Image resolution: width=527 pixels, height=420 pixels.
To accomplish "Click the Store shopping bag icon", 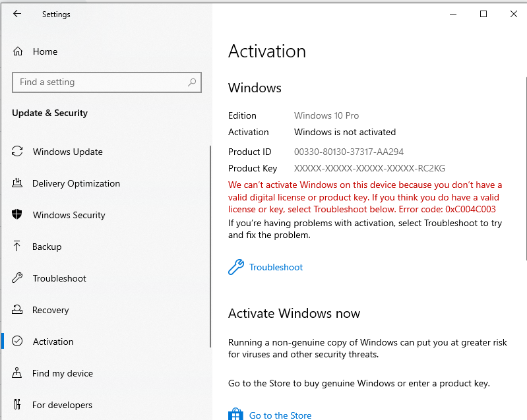I will (235, 414).
